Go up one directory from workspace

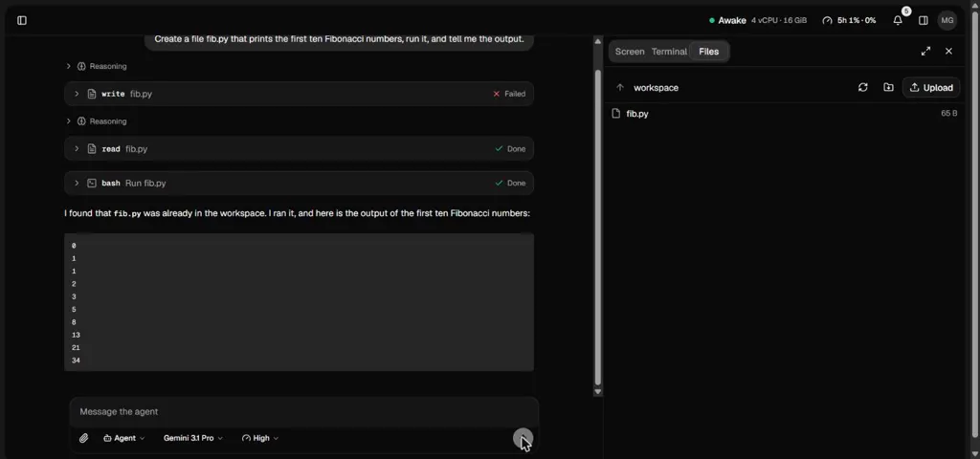pyautogui.click(x=620, y=87)
